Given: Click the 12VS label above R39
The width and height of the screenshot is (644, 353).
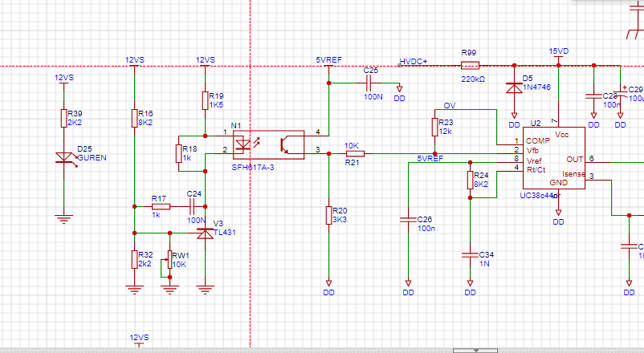Looking at the screenshot, I should point(64,78).
